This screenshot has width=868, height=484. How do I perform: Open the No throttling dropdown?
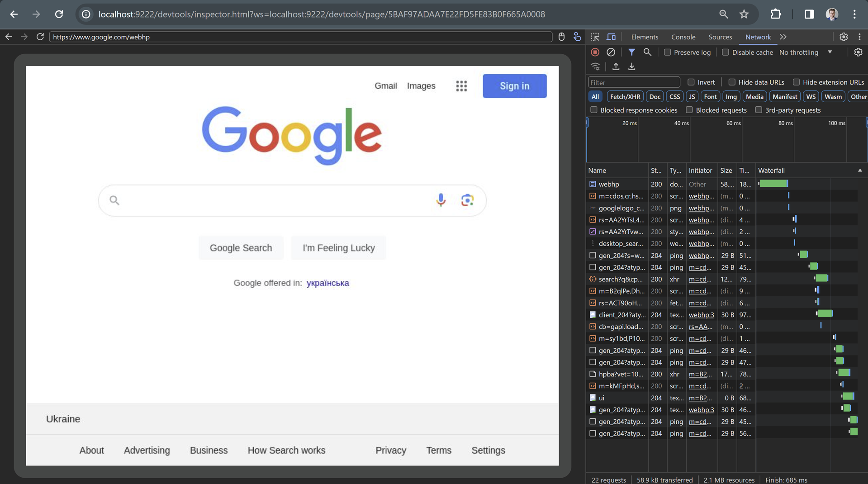tap(806, 52)
